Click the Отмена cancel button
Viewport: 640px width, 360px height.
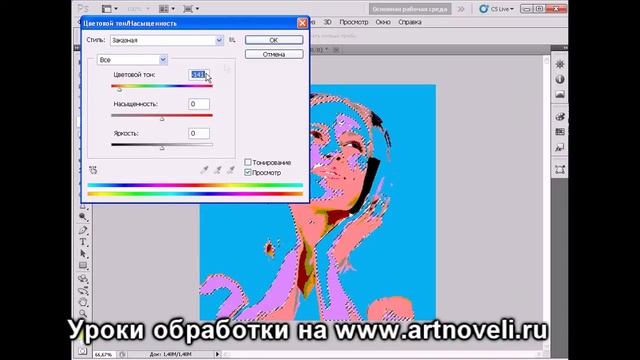point(274,54)
